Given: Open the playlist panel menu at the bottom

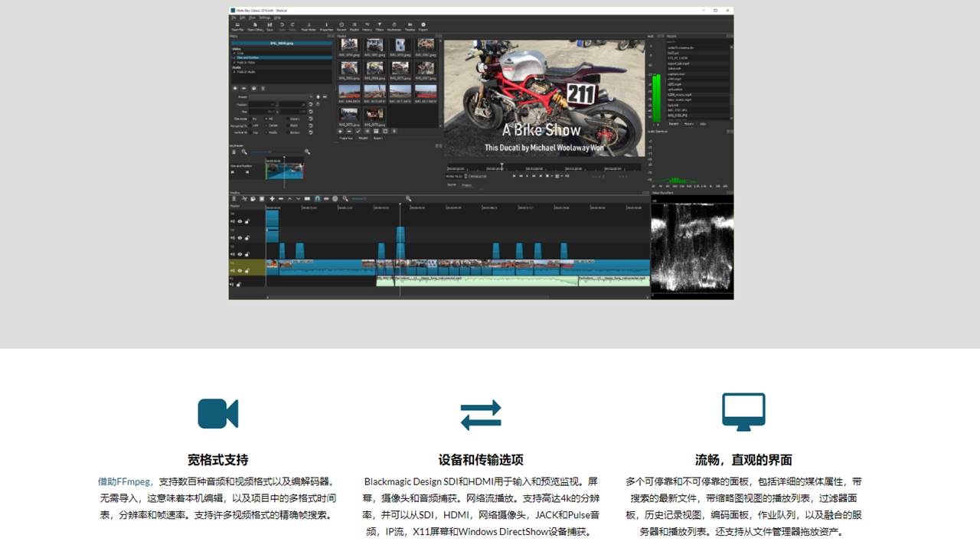Looking at the screenshot, I should click(367, 132).
